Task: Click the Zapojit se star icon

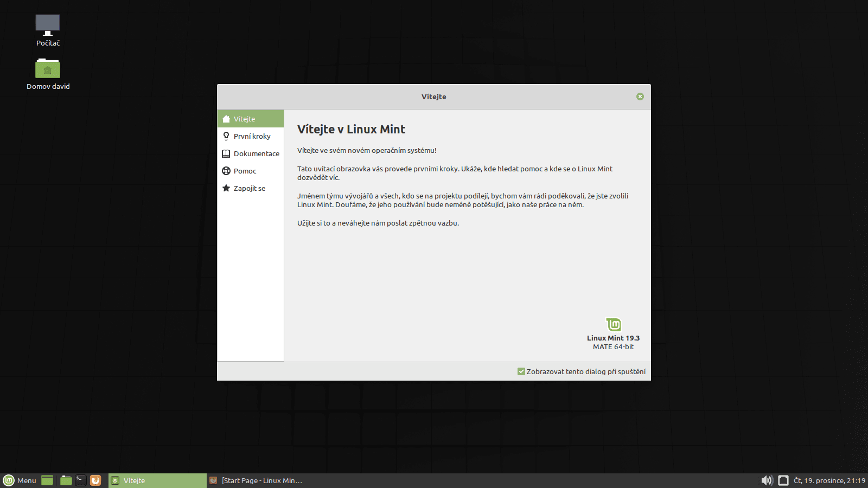Action: coord(226,188)
